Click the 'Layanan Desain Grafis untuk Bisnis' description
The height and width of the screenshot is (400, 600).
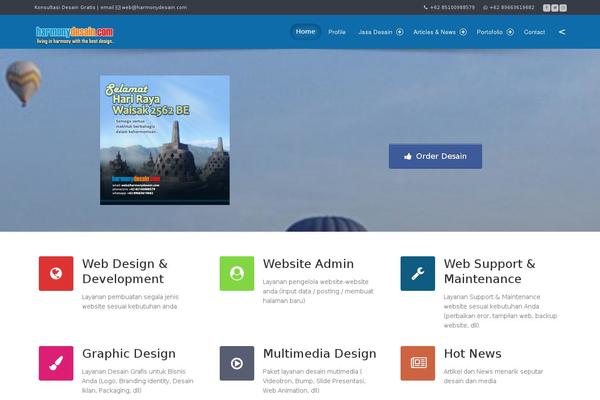137,381
